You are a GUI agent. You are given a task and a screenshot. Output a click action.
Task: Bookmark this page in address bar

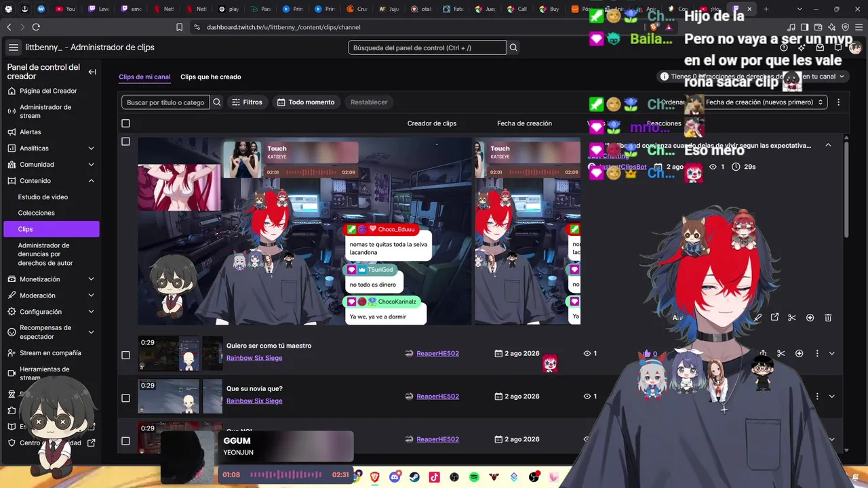[179, 27]
